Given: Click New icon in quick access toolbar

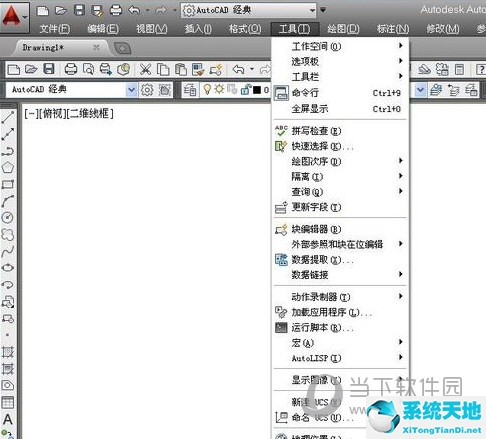Looking at the screenshot, I should click(42, 10).
